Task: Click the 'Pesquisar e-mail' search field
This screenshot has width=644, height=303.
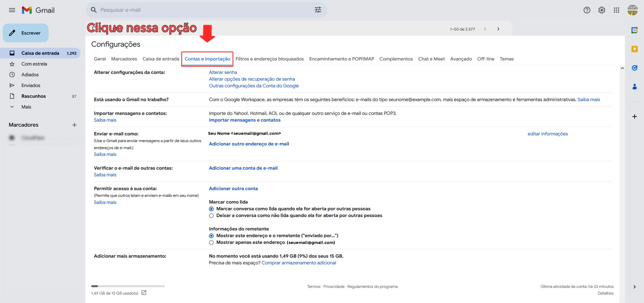Action: click(x=201, y=10)
